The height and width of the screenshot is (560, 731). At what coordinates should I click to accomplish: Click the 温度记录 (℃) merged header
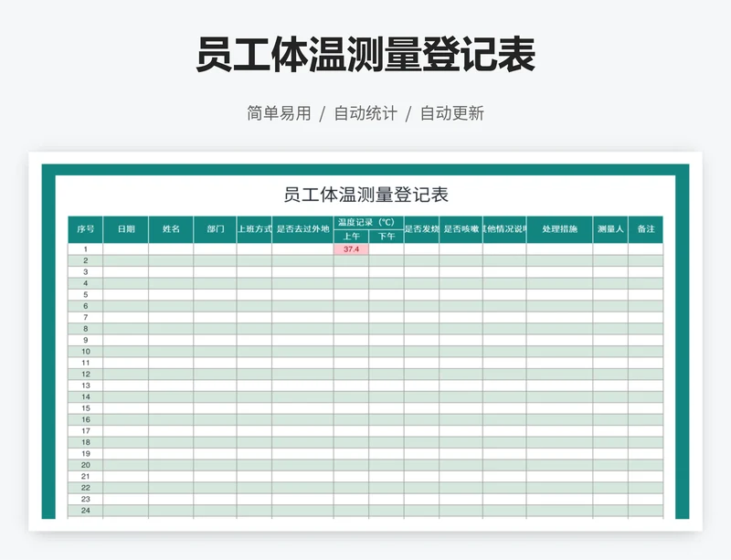tap(369, 223)
